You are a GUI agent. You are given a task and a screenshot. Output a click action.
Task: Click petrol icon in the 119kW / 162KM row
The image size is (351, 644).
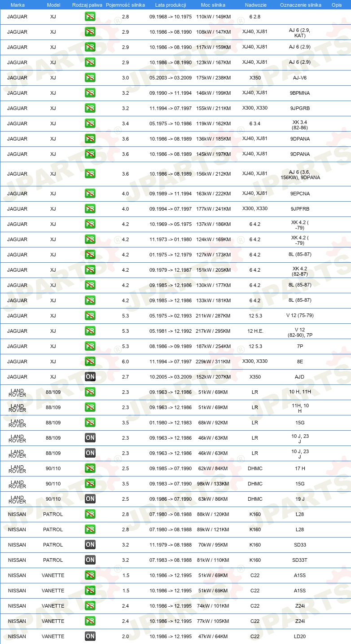tap(90, 124)
